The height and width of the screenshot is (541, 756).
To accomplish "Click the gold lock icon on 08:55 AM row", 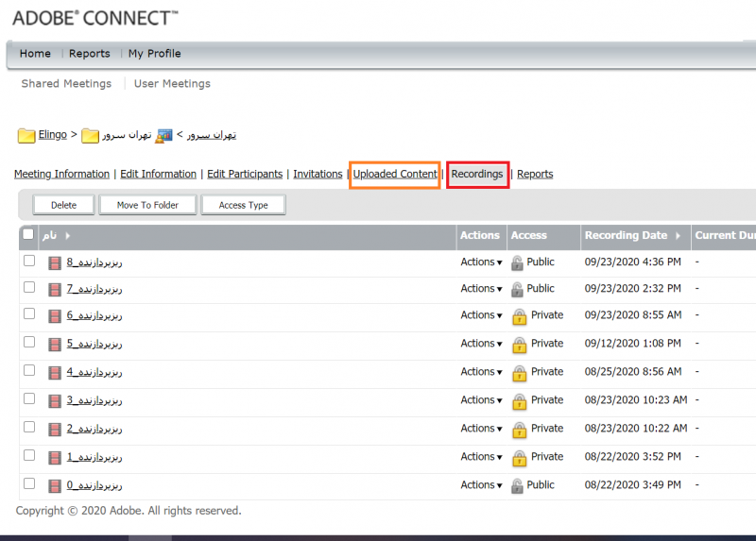I will (x=519, y=316).
